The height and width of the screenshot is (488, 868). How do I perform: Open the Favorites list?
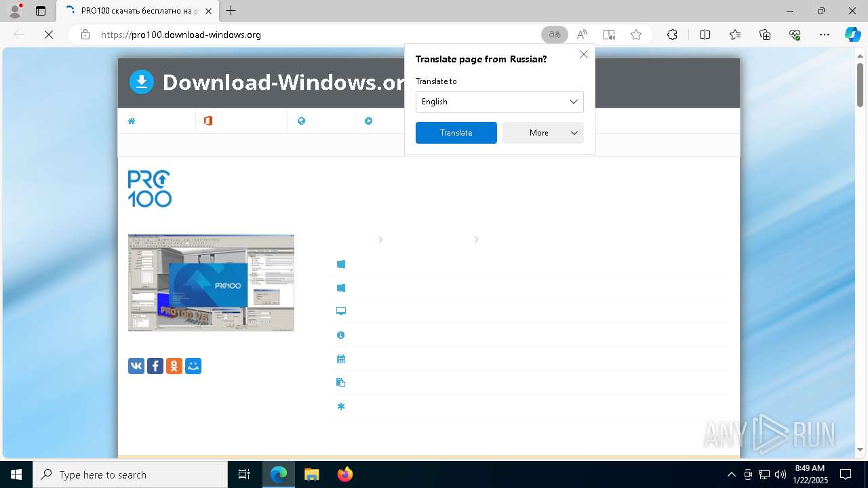click(735, 35)
